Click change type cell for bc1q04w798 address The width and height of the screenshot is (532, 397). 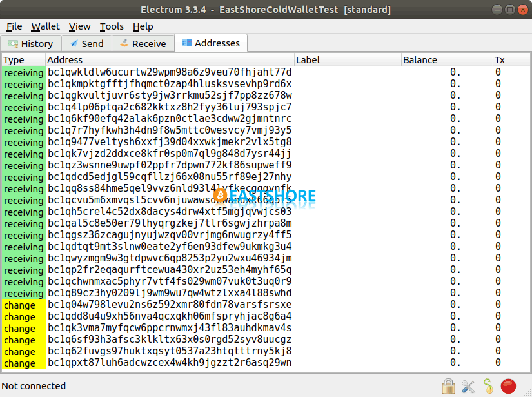click(x=23, y=305)
